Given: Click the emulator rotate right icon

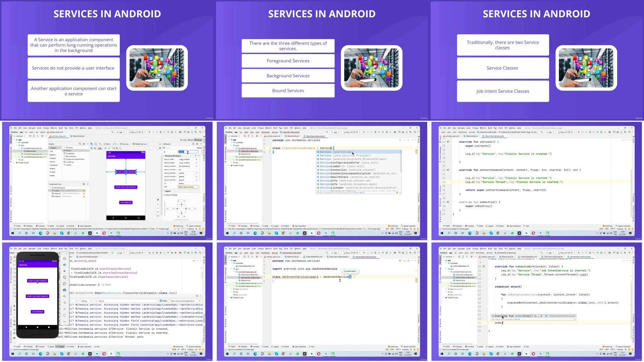Looking at the screenshot, I should click(64, 284).
